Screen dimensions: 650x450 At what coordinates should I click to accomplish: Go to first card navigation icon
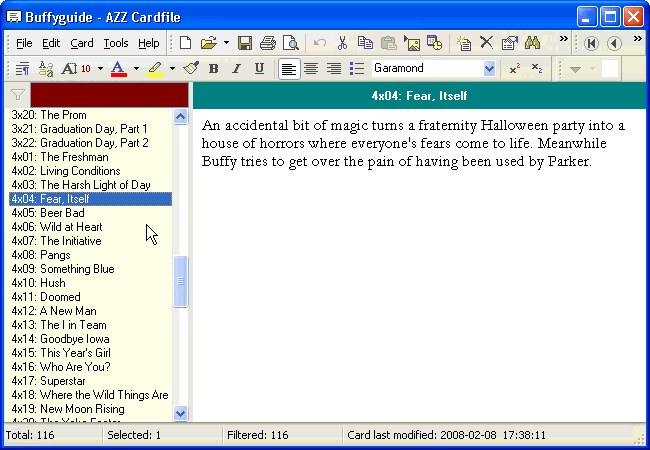click(591, 43)
